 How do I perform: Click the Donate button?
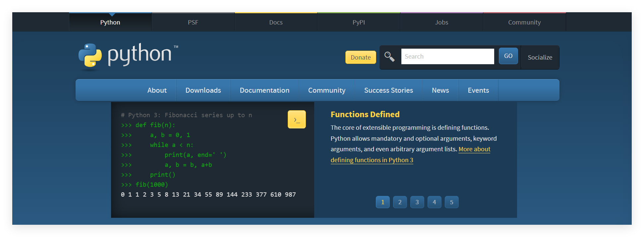tap(361, 57)
